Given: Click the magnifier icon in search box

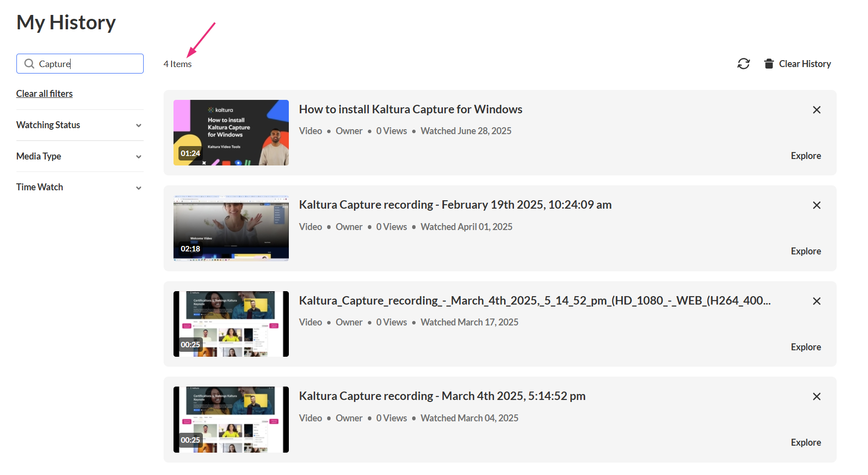Looking at the screenshot, I should (x=29, y=64).
